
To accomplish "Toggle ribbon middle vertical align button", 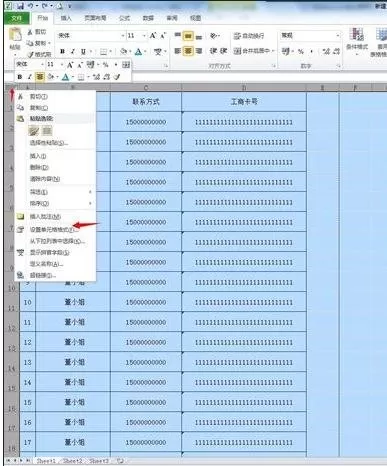I will [x=188, y=36].
